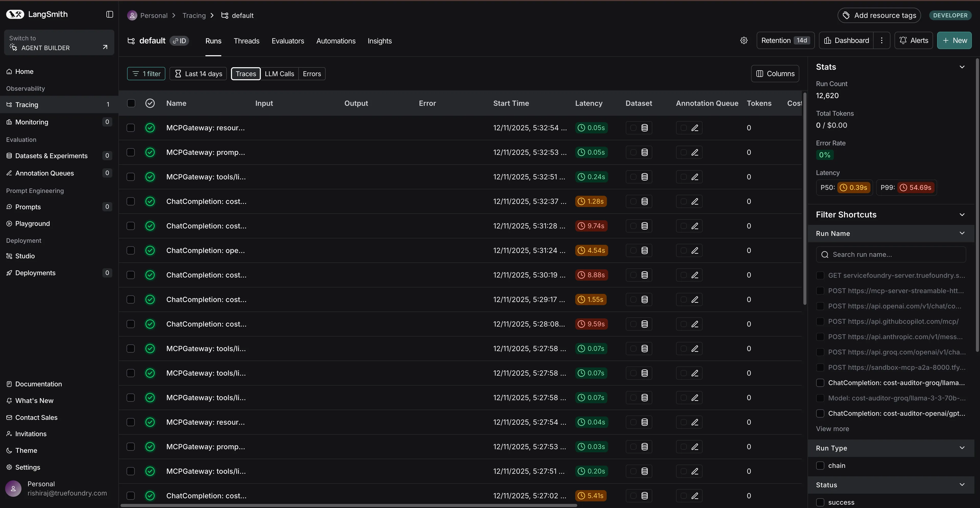
Task: Show only LLM Calls
Action: point(279,74)
